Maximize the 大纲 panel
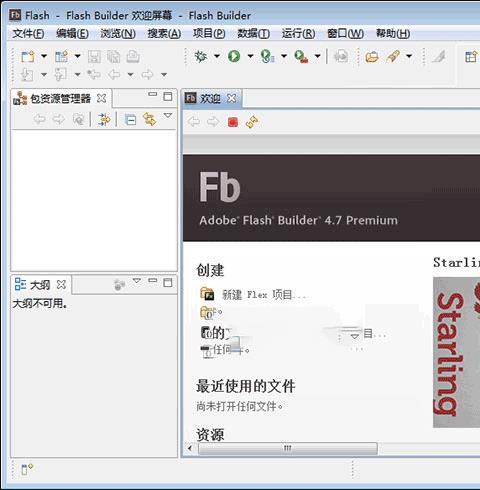Viewport: 480px width, 490px height. click(168, 282)
